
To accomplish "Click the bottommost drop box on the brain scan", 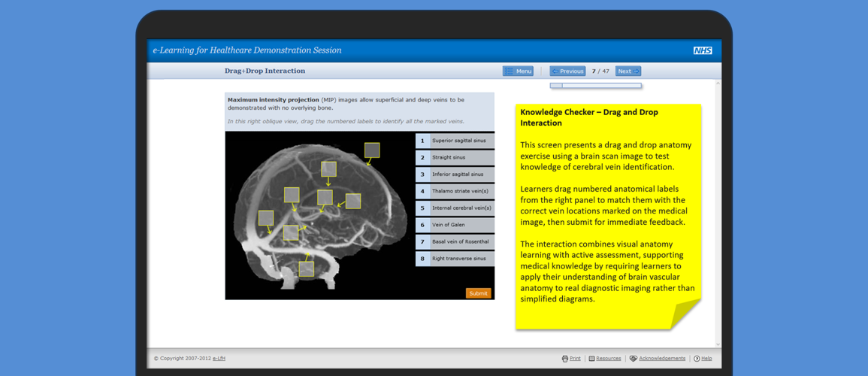I will click(x=307, y=269).
